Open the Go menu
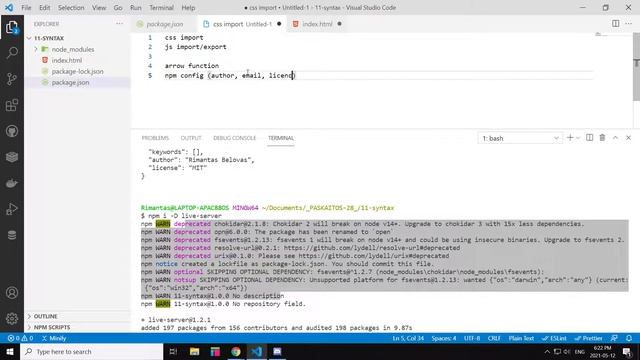Image resolution: width=640 pixels, height=360 pixels. coord(118,7)
